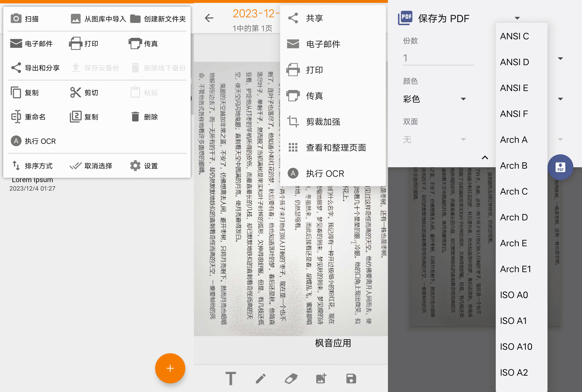Select Arch C paper size

click(x=521, y=192)
